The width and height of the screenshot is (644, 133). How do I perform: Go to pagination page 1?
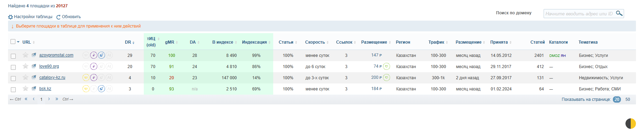tap(41, 99)
